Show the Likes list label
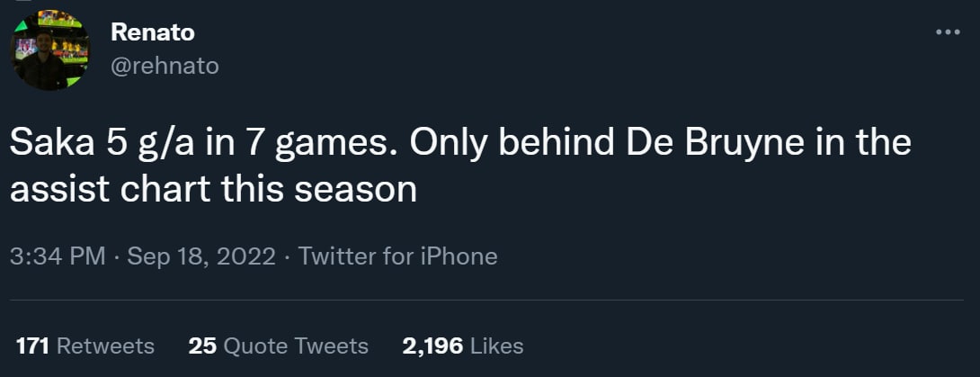This screenshot has width=980, height=377. click(496, 346)
